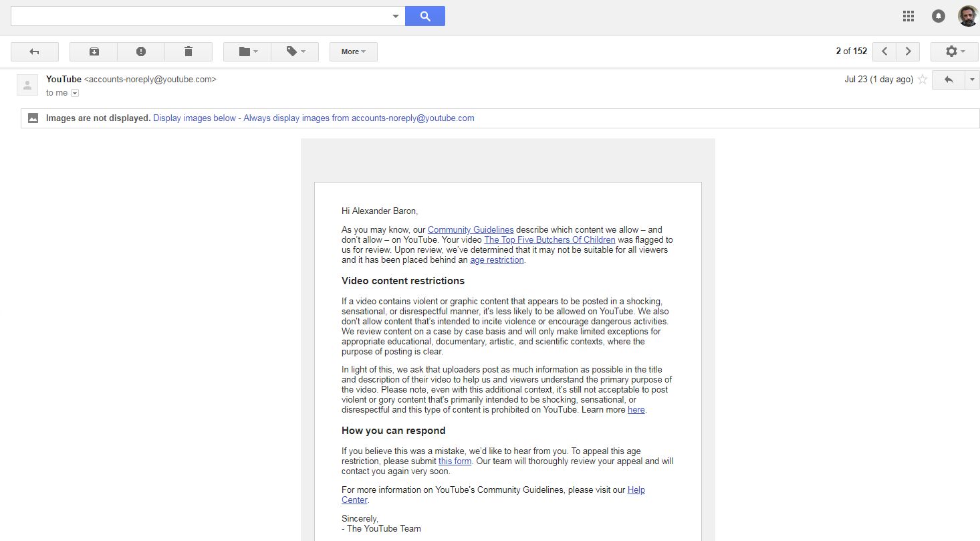This screenshot has width=980, height=541.
Task: Expand the More actions menu
Action: [x=353, y=51]
